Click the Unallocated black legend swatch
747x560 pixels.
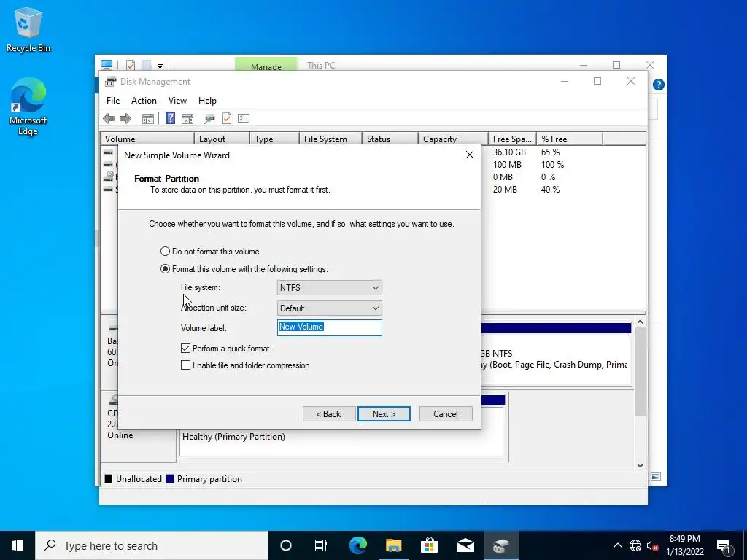[x=109, y=479]
